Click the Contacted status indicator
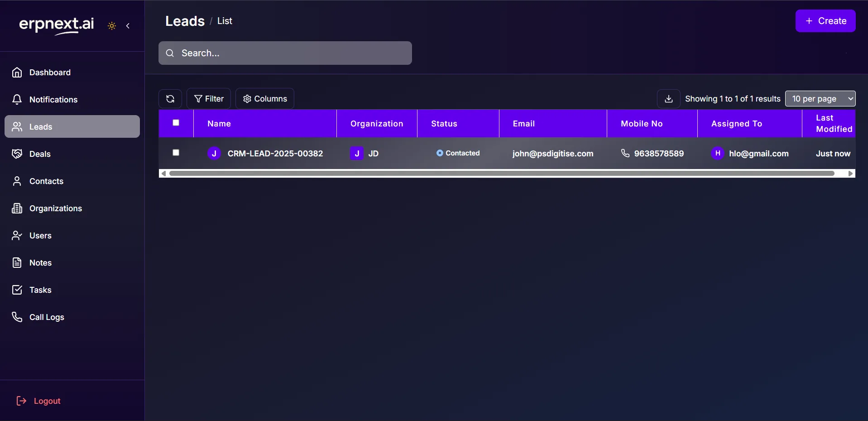The image size is (868, 421). [458, 153]
